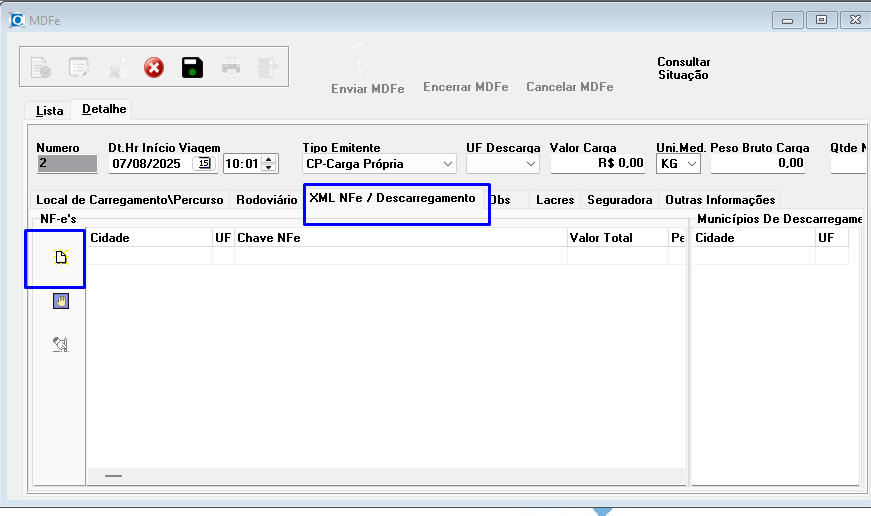Add a new NF-e with the new document icon

60,258
